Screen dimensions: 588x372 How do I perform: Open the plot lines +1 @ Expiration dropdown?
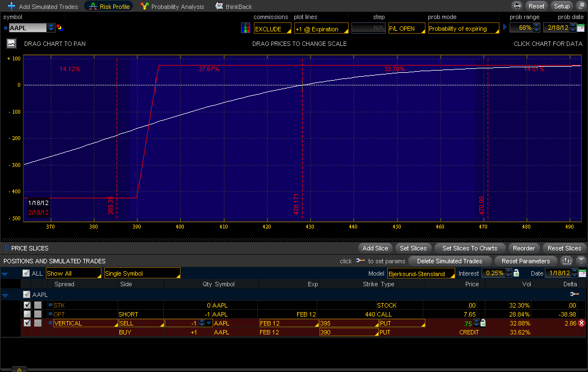pos(321,29)
